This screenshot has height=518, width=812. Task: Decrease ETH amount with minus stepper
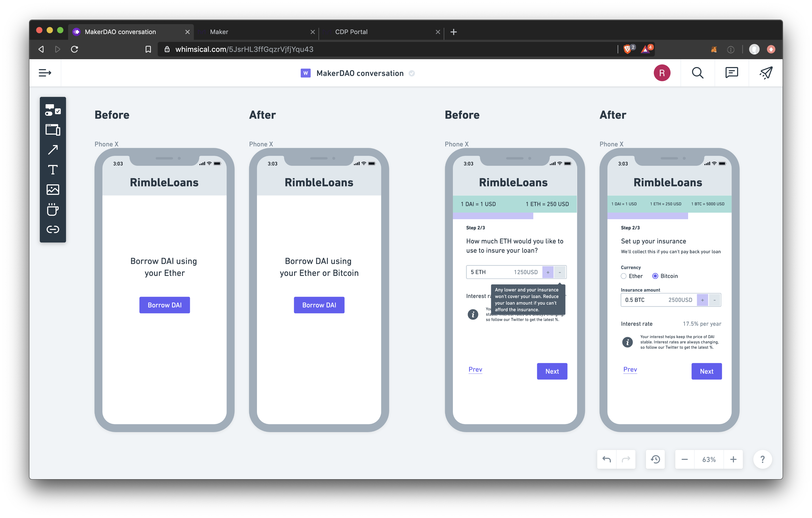click(559, 272)
